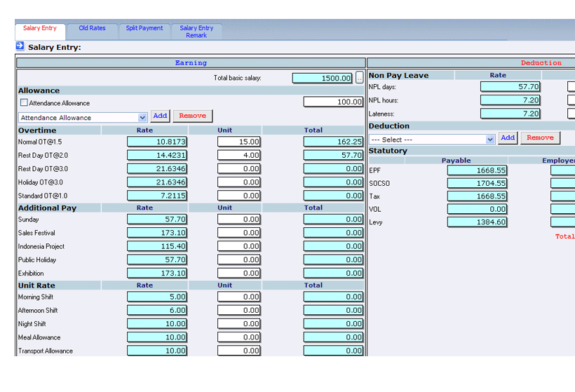Click Remove button under Allowance section
Image resolution: width=575 pixels, height=392 pixels.
[x=192, y=116]
